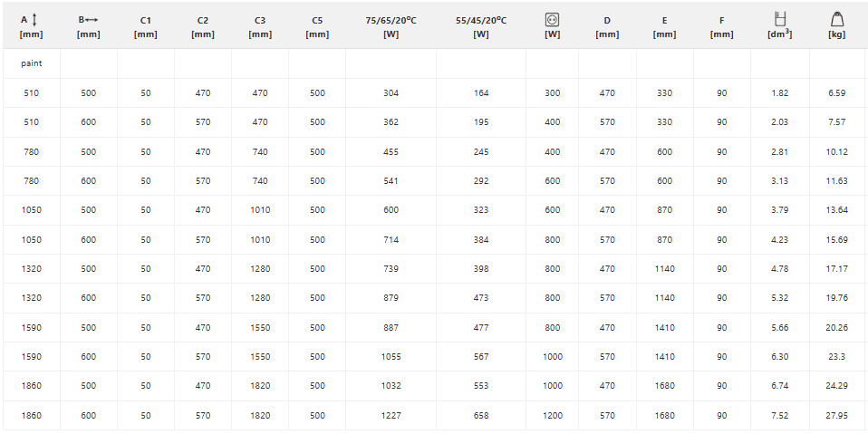Click the 1.82 dm³ volume cell
Viewport: 868px width, 434px height.
tap(779, 93)
